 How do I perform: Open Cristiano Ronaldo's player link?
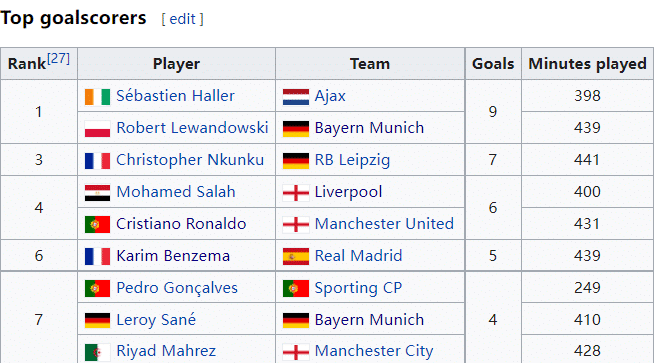point(181,224)
